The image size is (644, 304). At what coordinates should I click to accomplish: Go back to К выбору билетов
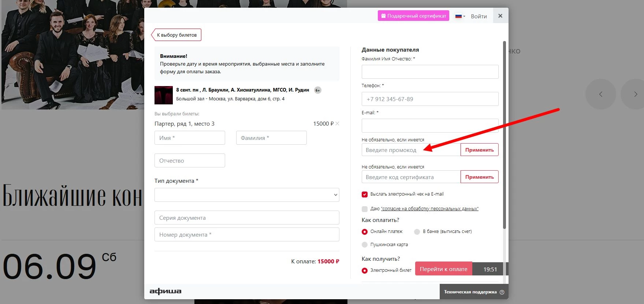coord(176,35)
